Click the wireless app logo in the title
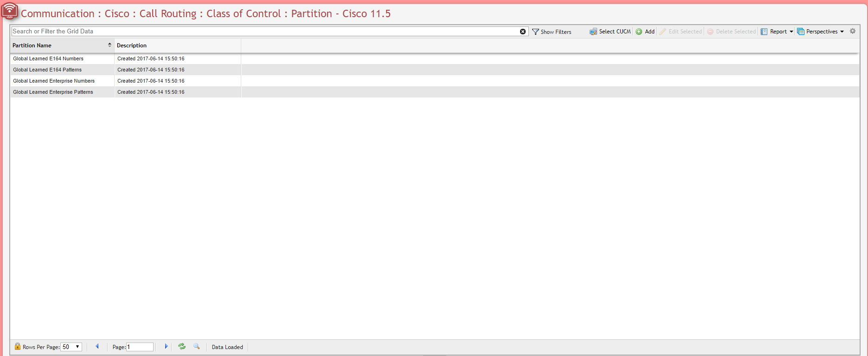The image size is (868, 356). pos(10,11)
